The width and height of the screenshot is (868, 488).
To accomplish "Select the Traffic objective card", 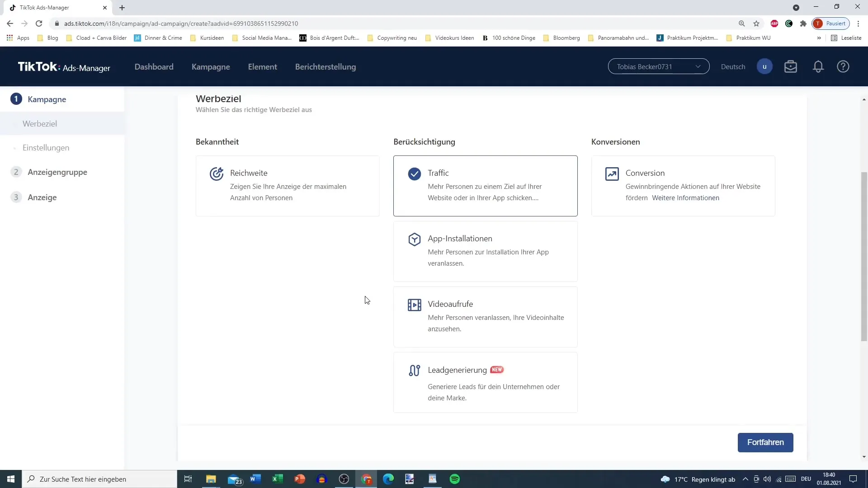I will click(485, 186).
